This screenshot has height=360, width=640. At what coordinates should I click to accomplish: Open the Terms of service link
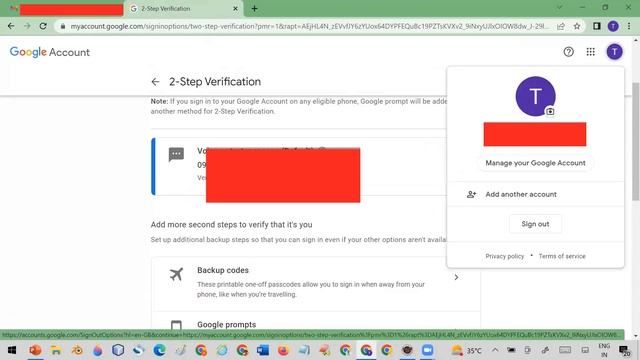(x=562, y=256)
